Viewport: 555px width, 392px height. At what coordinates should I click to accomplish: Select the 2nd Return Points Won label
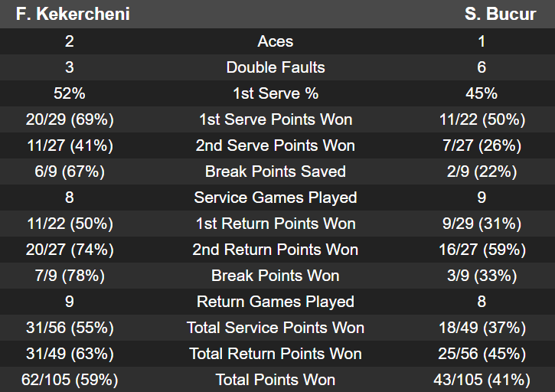(x=276, y=250)
